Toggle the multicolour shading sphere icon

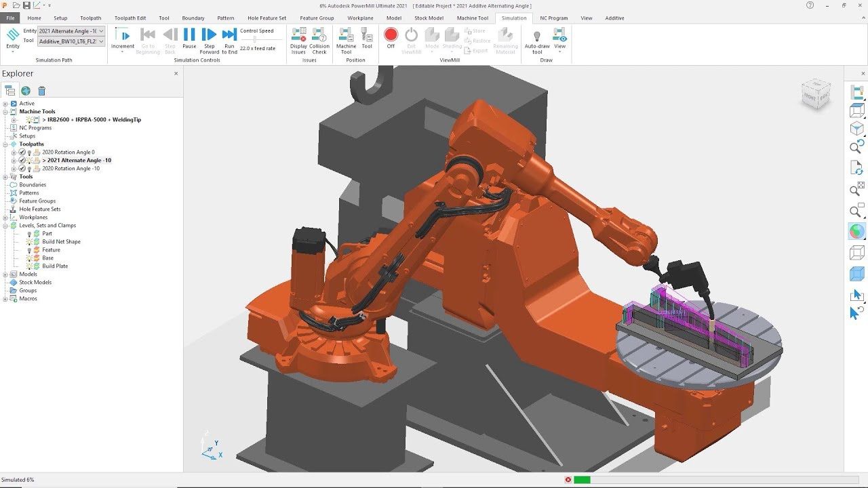(x=856, y=231)
